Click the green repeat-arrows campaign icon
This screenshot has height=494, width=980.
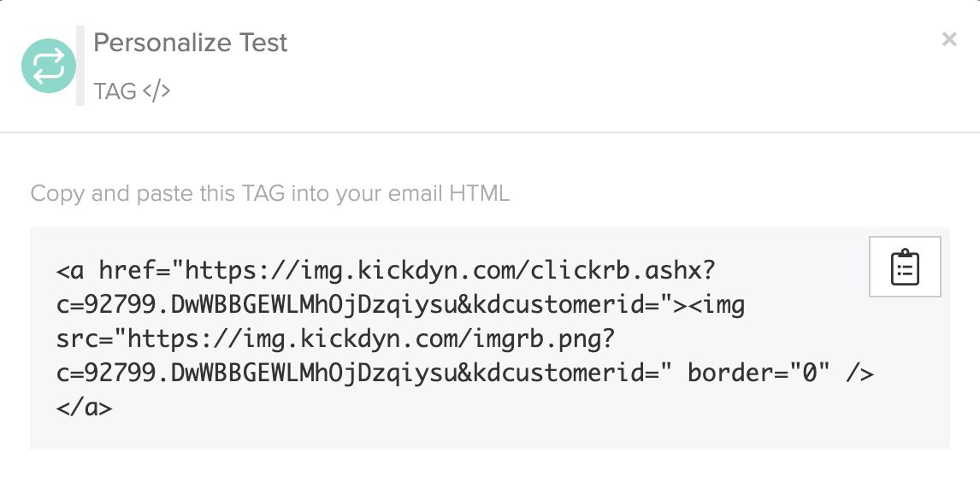pyautogui.click(x=49, y=66)
